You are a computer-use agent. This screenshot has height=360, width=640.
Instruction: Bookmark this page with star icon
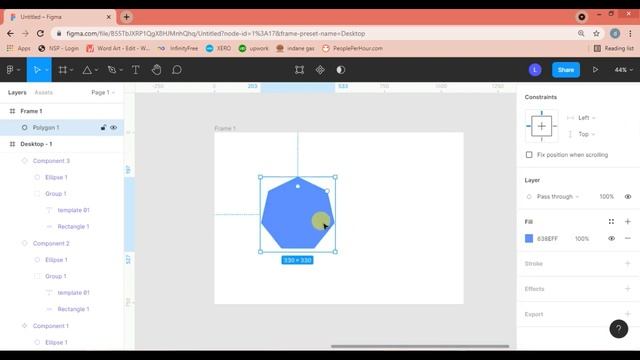click(596, 33)
